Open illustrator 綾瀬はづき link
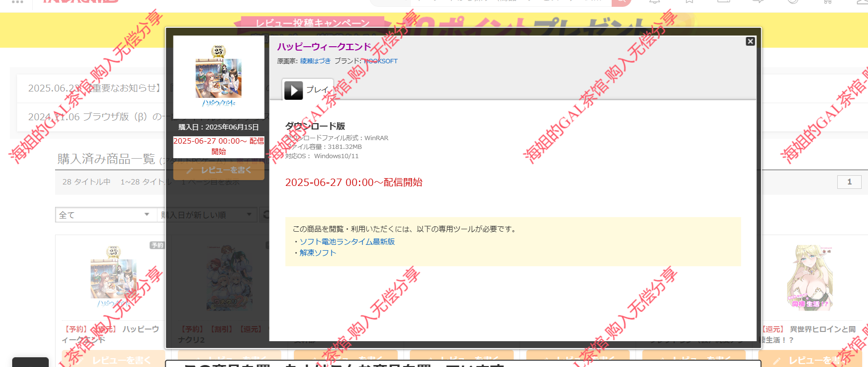 315,61
